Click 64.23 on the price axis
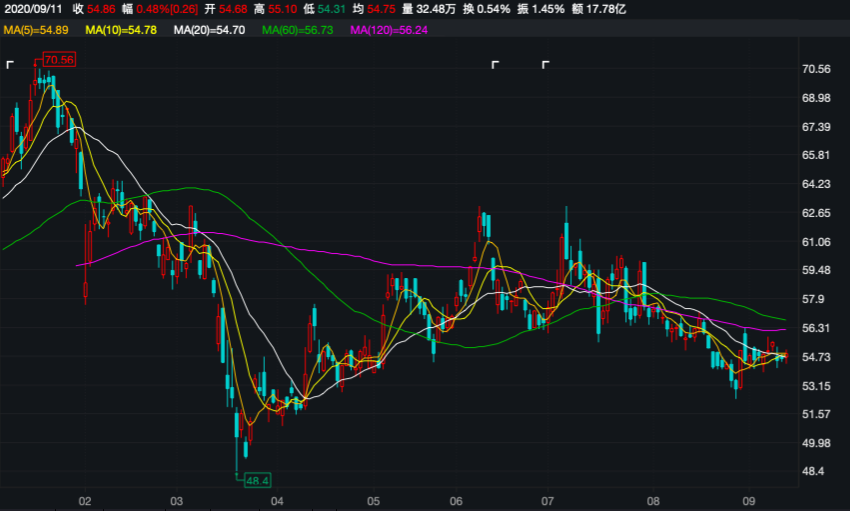Viewport: 850px width, 511px height. click(x=816, y=184)
